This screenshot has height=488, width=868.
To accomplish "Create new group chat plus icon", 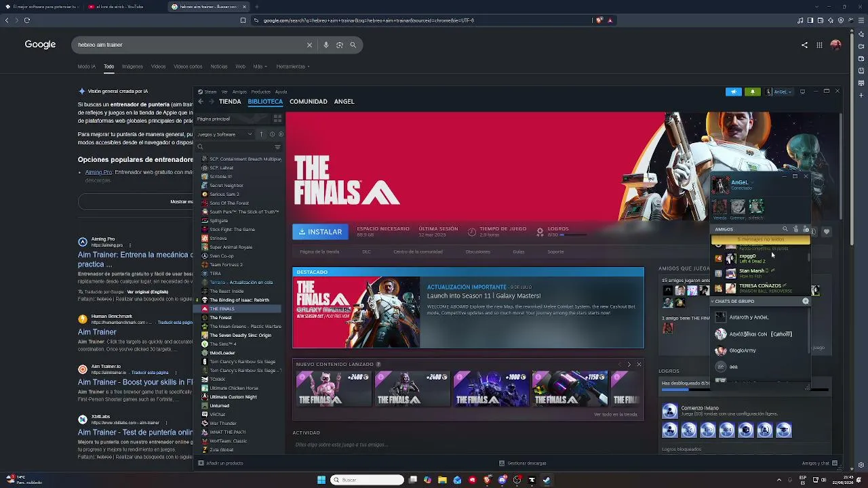I will (806, 301).
